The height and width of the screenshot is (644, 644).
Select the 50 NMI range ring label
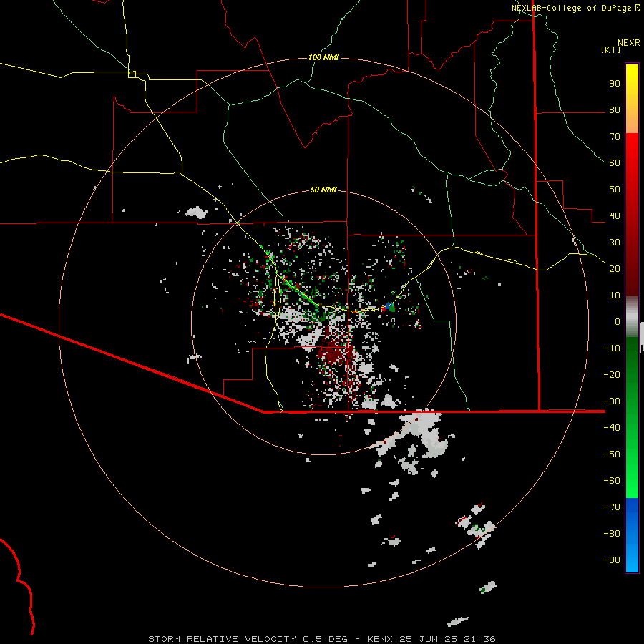tap(323, 190)
